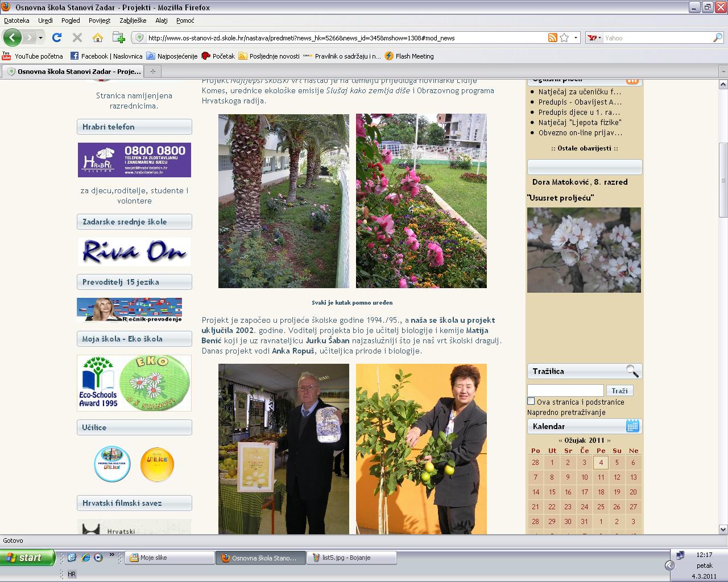Click the Traži search button
Viewport: 728px width, 582px height.
619,390
